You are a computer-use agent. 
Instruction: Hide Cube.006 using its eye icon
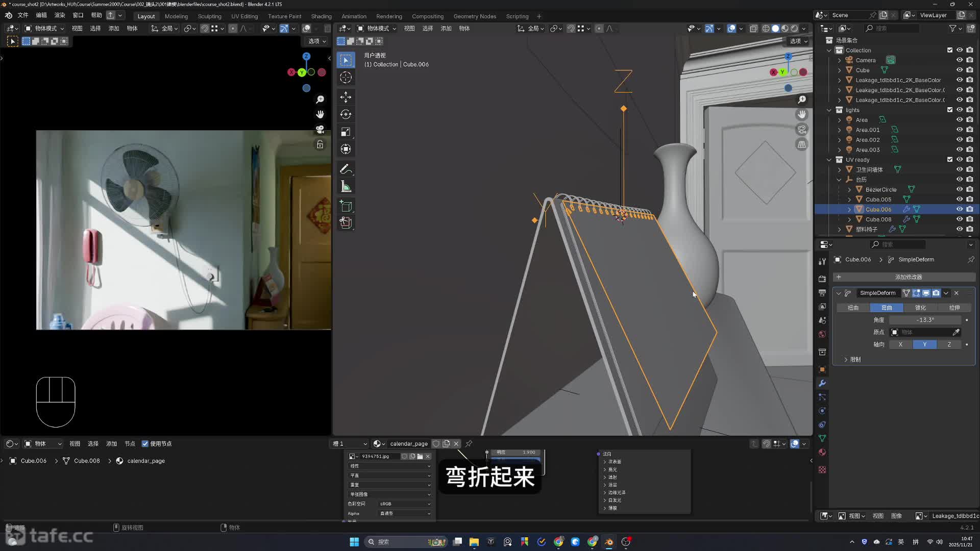point(959,209)
